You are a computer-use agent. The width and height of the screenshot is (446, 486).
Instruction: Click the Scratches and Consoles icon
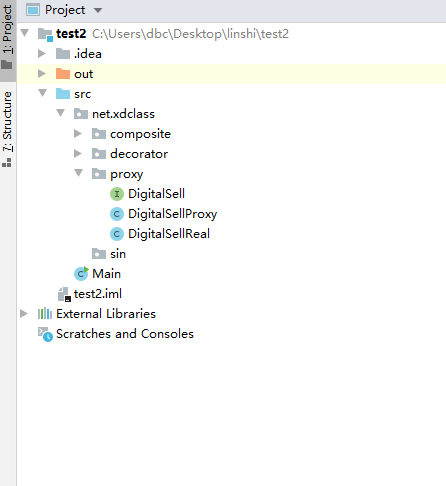click(45, 334)
